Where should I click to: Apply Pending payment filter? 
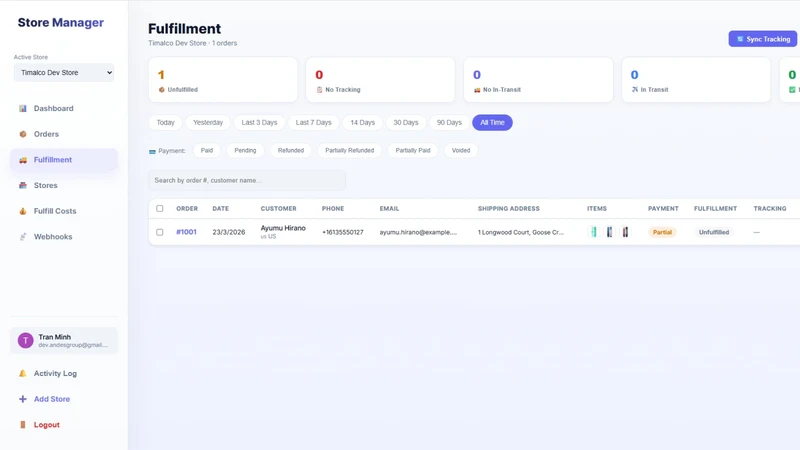point(245,151)
